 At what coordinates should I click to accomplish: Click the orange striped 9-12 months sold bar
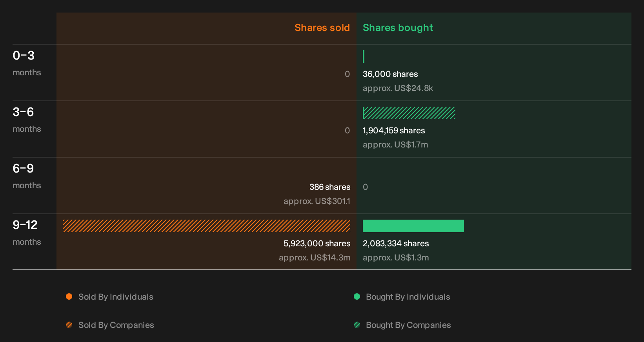(206, 226)
